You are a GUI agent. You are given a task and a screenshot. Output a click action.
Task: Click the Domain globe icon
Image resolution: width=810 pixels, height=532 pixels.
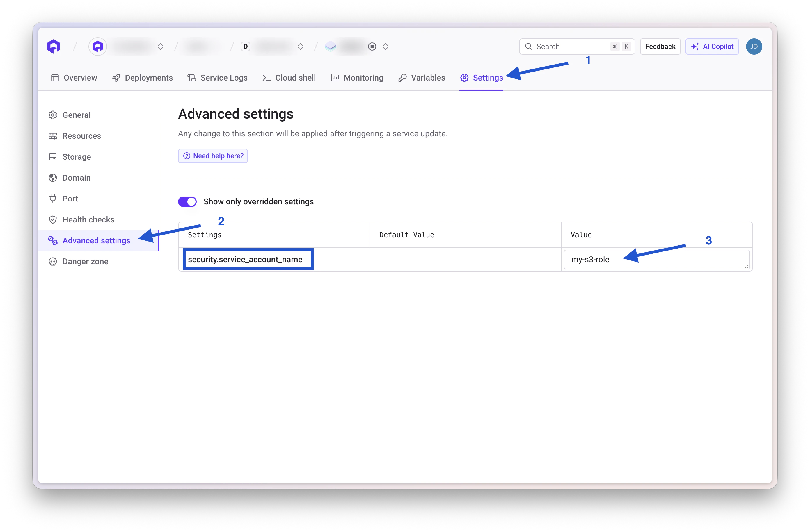(x=53, y=178)
